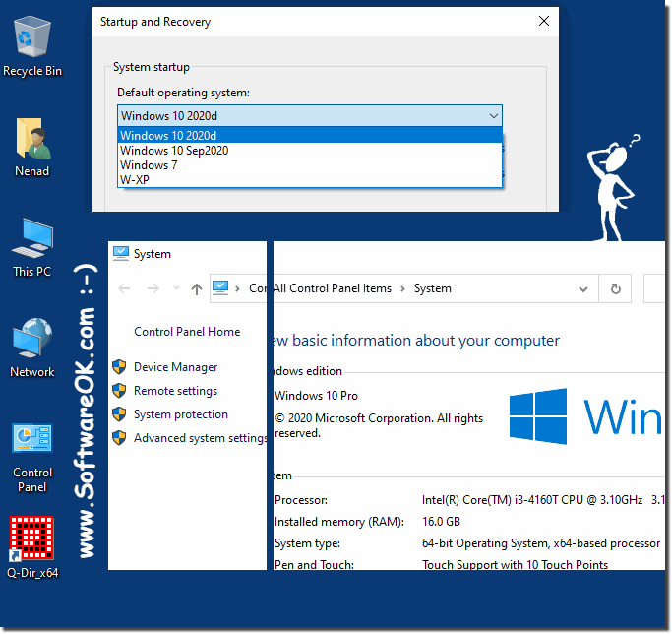Open System protection link
Image resolution: width=672 pixels, height=634 pixels.
181,414
